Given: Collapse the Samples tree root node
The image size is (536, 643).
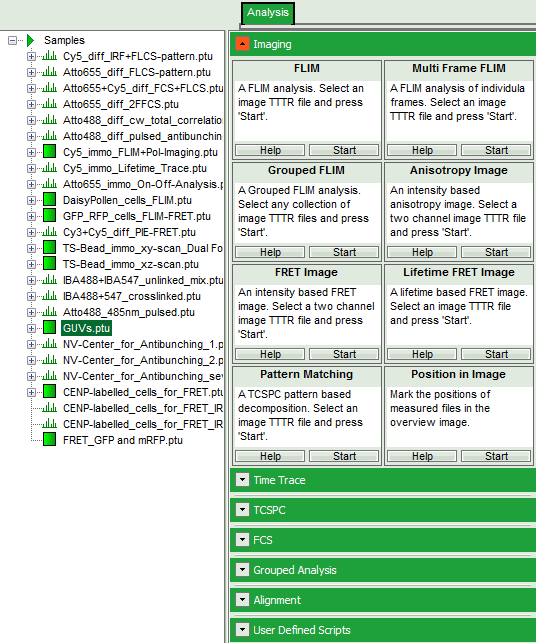Looking at the screenshot, I should (12, 40).
